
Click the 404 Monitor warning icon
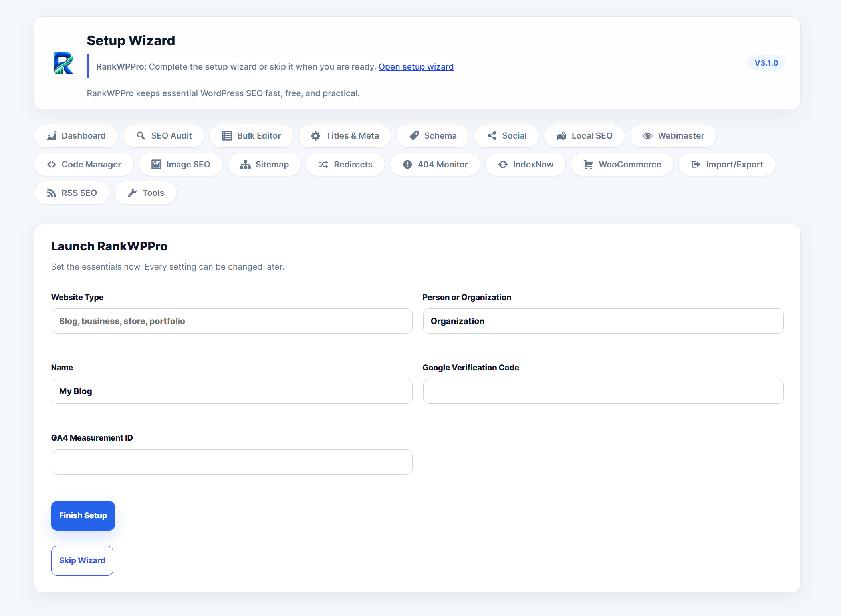pyautogui.click(x=407, y=165)
